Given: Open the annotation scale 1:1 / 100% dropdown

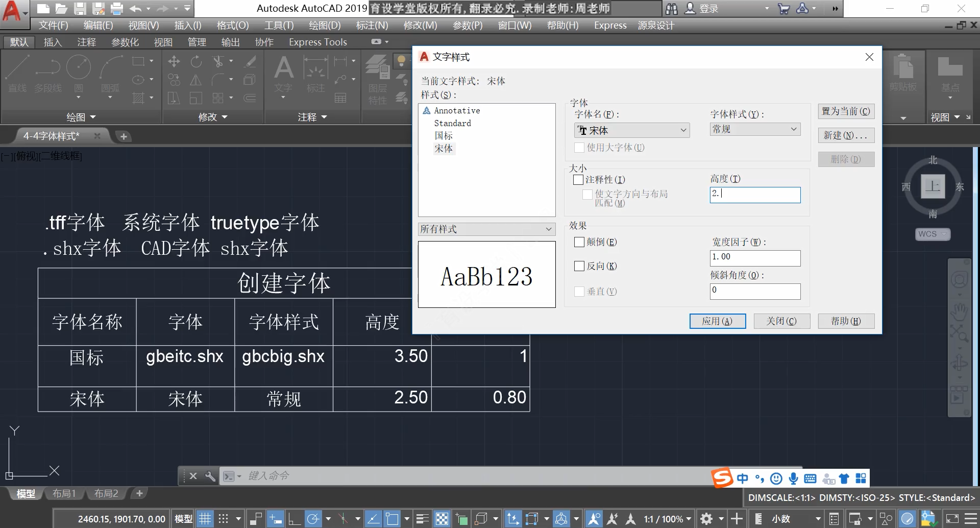Looking at the screenshot, I should pyautogui.click(x=667, y=519).
